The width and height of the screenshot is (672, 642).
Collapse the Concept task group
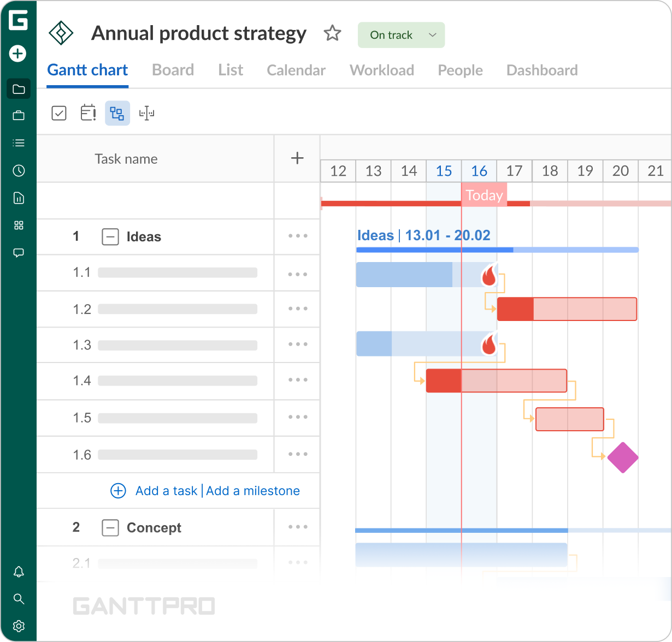110,528
